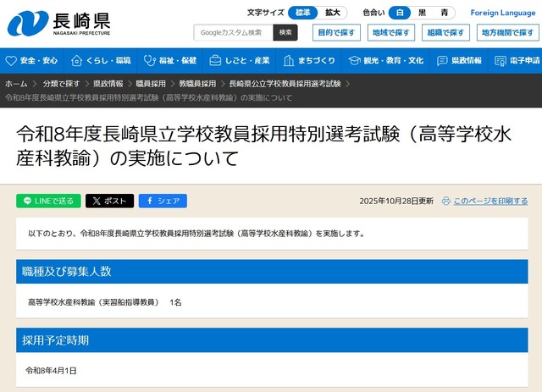Click the stethoscope icon beside 福祉・保健

pos(149,61)
